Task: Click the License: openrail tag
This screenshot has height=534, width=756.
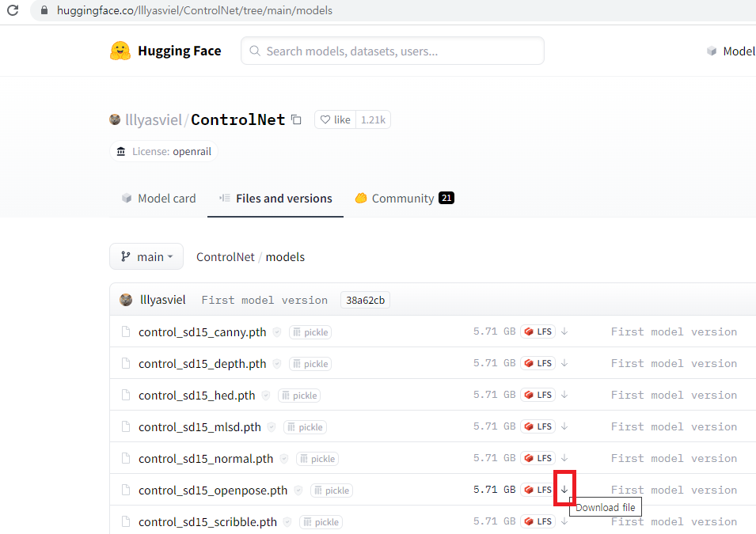Action: (x=164, y=151)
